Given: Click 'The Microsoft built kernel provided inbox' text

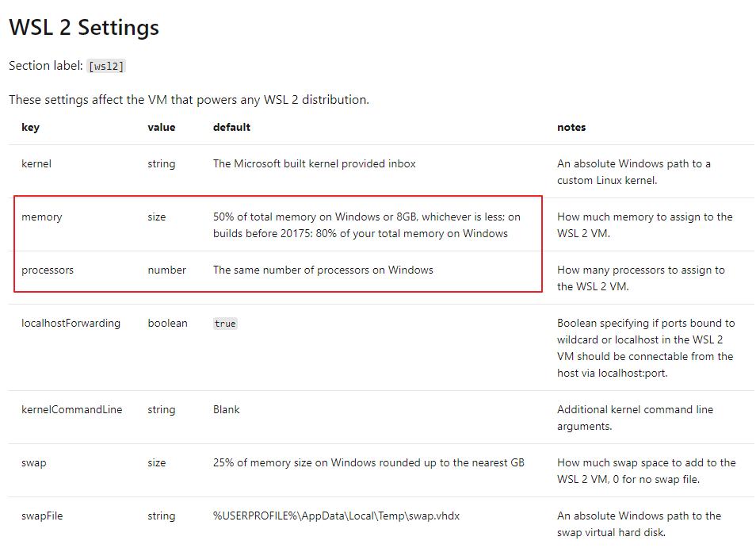Looking at the screenshot, I should coord(314,163).
